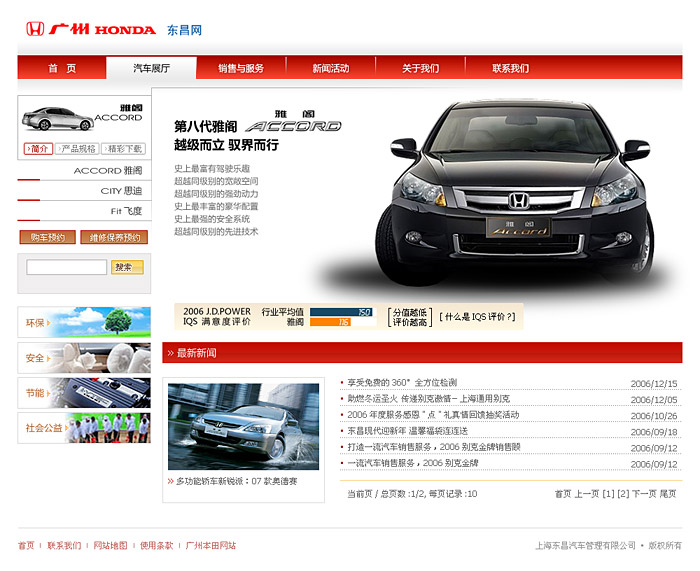Open footer 联系我们 link

point(64,546)
